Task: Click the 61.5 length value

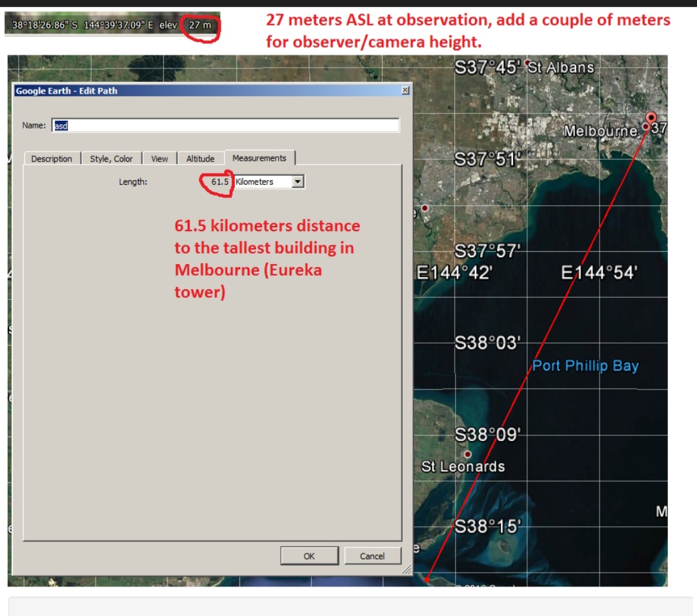Action: [219, 181]
